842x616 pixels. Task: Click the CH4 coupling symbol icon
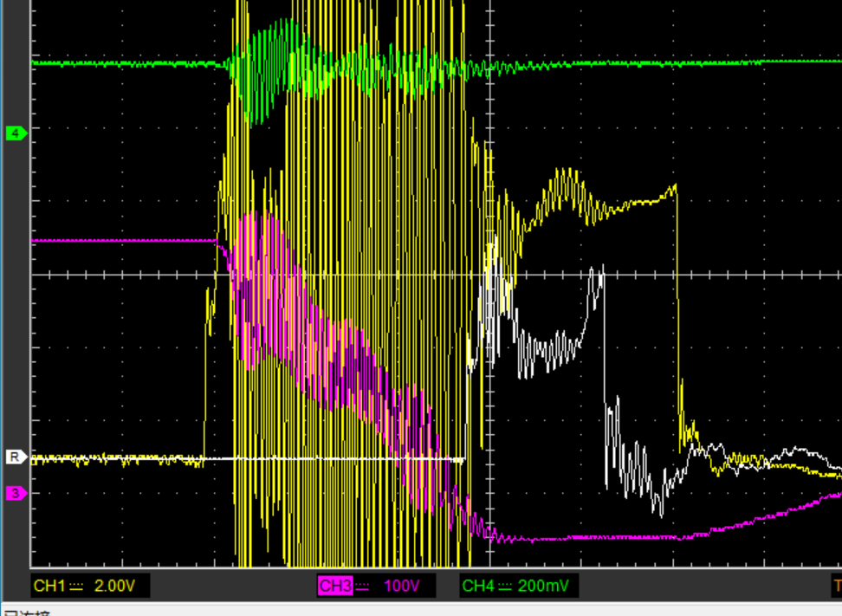coord(505,586)
